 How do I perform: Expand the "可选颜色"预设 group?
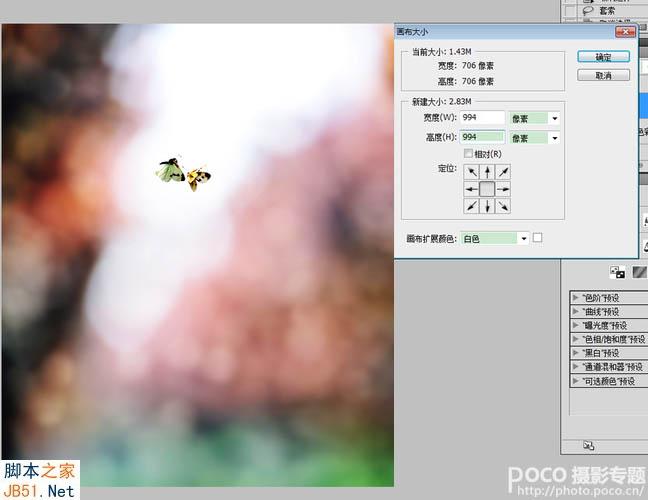click(575, 381)
